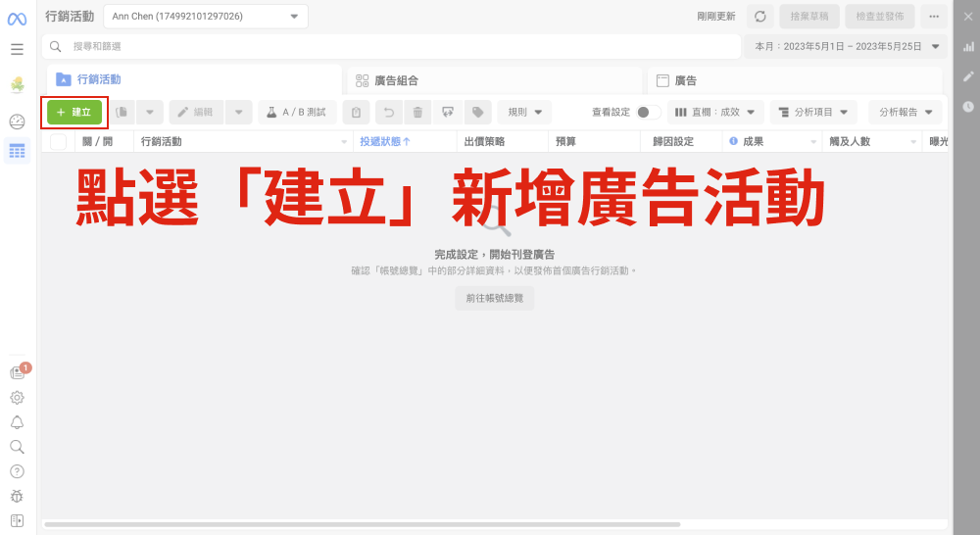Image resolution: width=980 pixels, height=535 pixels.
Task: Click the bug report icon in sidebar
Action: [x=17, y=496]
